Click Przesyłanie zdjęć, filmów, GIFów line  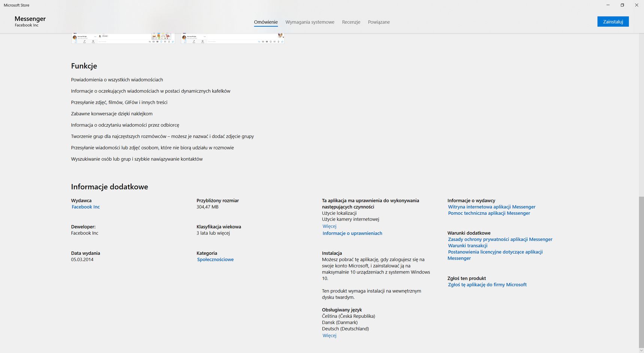point(119,102)
